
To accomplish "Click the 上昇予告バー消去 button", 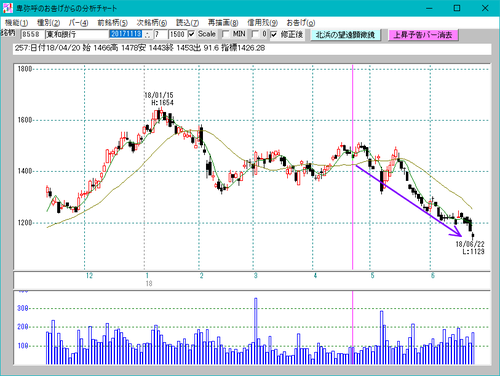I will point(423,35).
